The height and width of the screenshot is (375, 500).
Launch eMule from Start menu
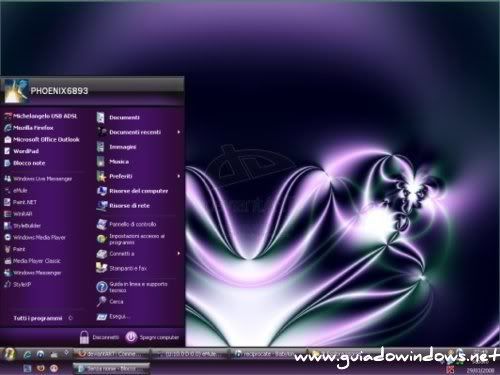click(x=16, y=190)
